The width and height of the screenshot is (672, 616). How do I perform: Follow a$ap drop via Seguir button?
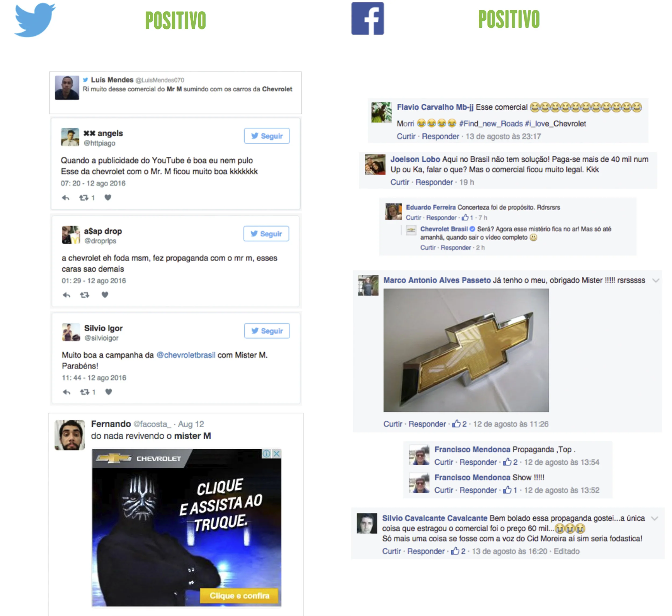266,234
